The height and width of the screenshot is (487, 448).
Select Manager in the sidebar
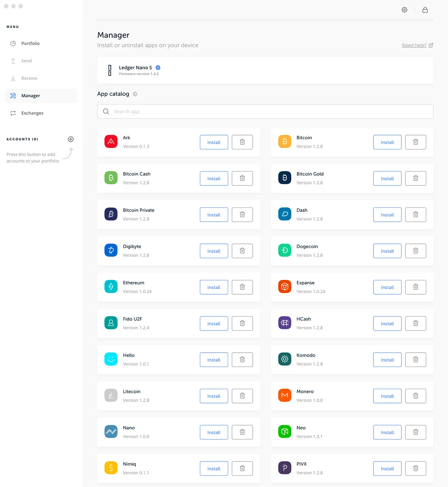(x=41, y=96)
